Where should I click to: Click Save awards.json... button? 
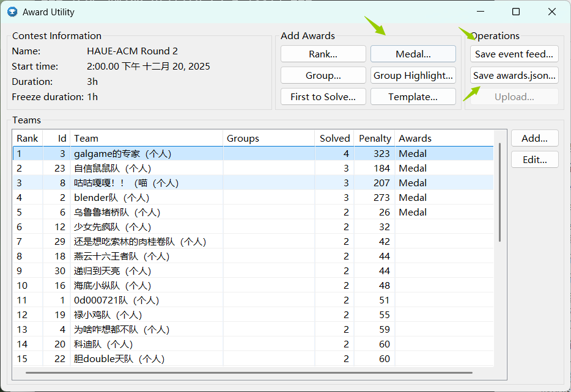click(x=514, y=75)
